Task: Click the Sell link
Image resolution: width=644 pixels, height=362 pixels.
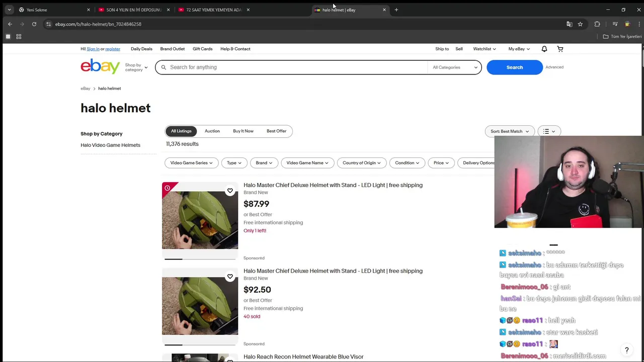Action: [x=459, y=49]
